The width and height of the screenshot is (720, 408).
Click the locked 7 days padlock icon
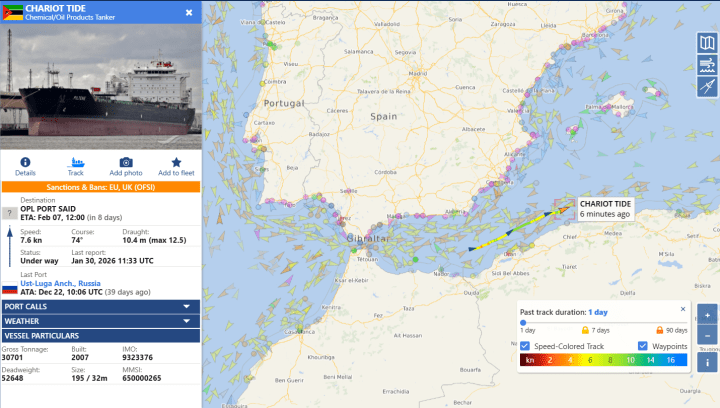(x=585, y=330)
